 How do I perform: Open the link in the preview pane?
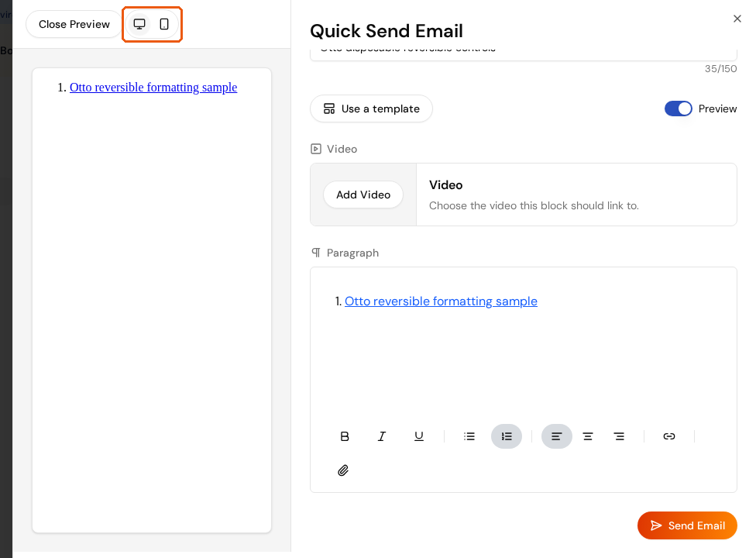point(153,88)
